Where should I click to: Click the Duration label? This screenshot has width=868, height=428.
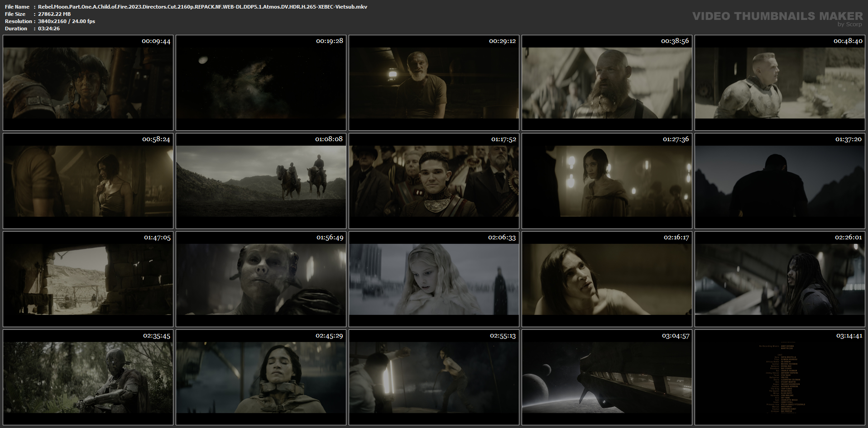tap(16, 29)
